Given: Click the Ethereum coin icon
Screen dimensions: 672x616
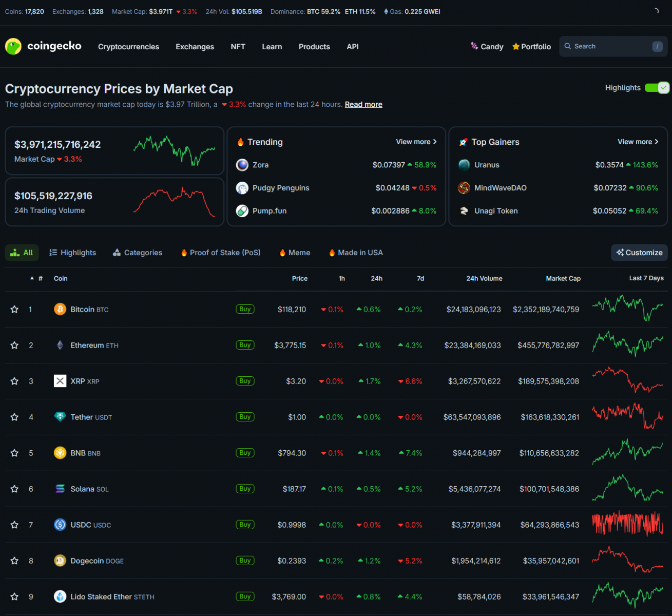Looking at the screenshot, I should pyautogui.click(x=60, y=345).
